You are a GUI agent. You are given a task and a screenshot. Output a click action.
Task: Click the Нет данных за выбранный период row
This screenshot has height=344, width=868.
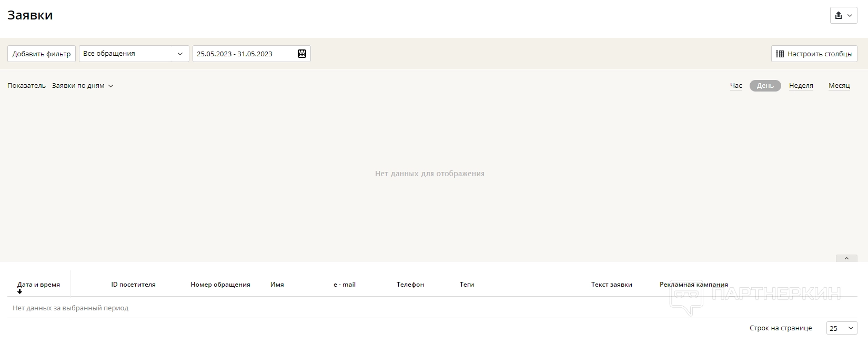click(432, 308)
